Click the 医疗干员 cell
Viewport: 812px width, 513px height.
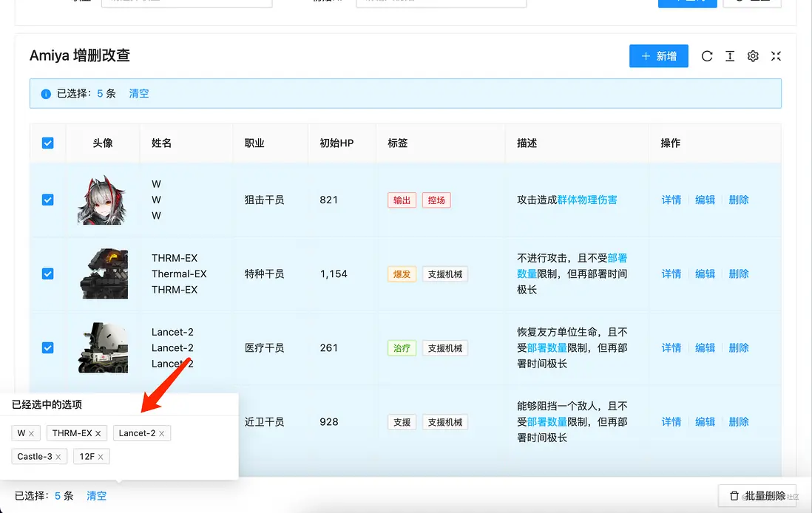264,348
